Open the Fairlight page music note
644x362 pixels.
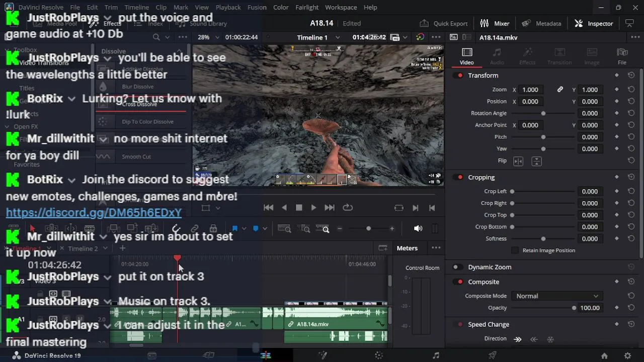pos(436,355)
